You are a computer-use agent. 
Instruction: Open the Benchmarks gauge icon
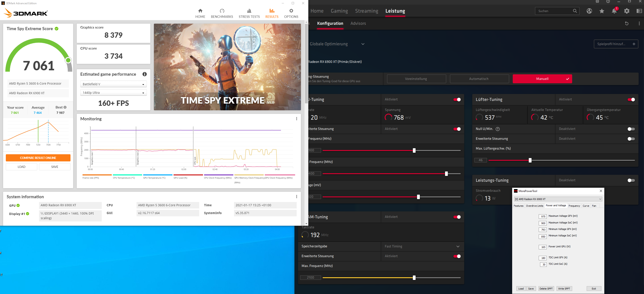point(222,11)
